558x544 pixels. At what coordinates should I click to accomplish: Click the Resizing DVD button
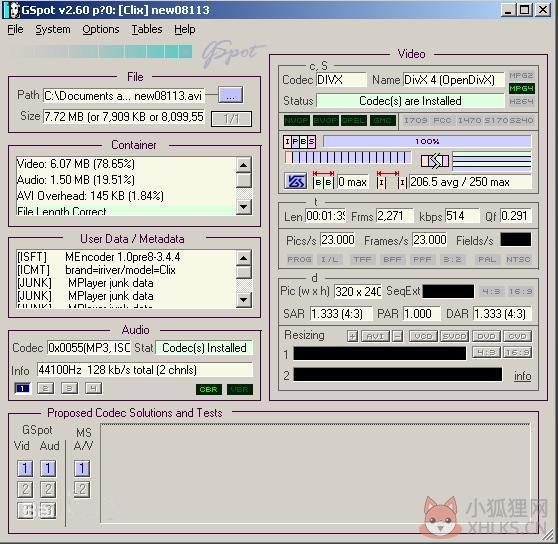click(486, 336)
